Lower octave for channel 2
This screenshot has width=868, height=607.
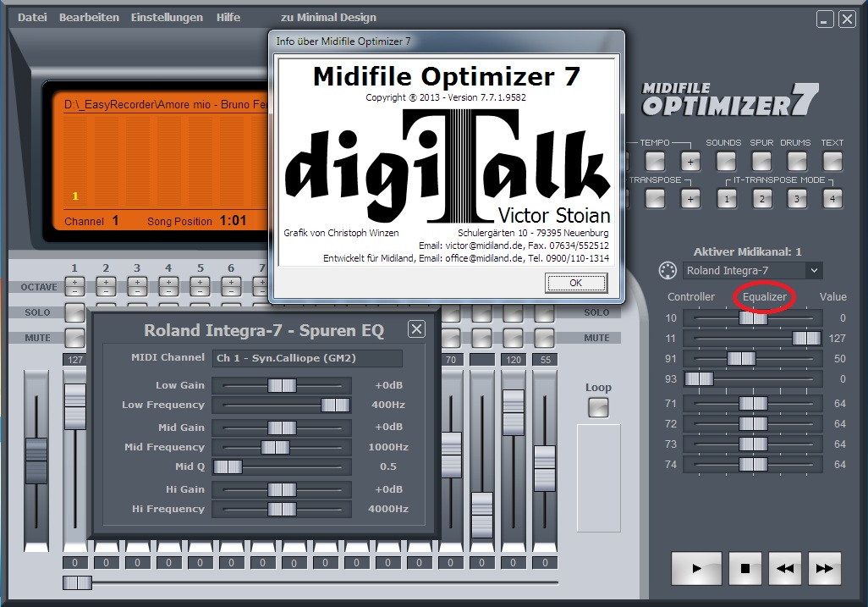pos(107,291)
